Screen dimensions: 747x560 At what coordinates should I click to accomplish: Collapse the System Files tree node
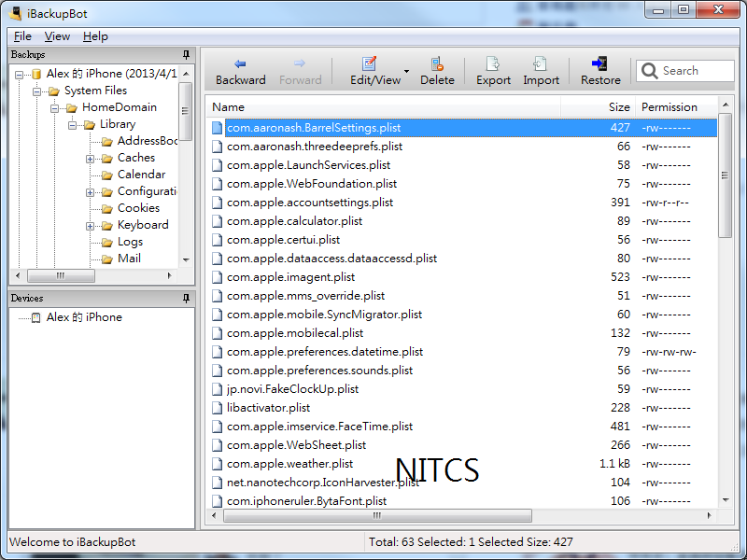pos(36,91)
